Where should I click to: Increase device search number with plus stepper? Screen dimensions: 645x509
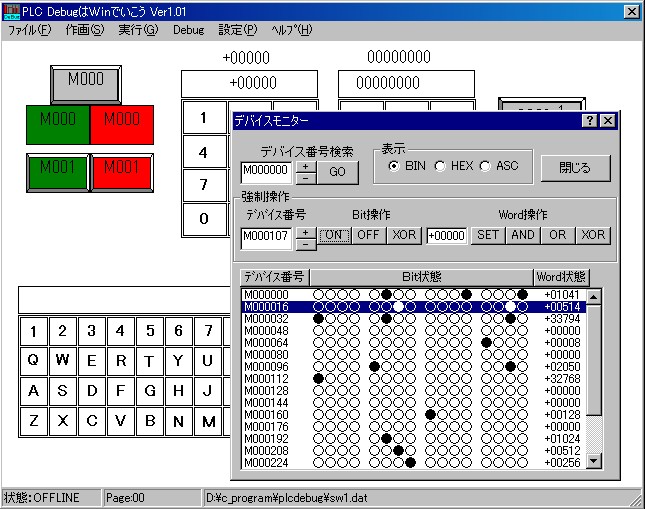[x=306, y=165]
